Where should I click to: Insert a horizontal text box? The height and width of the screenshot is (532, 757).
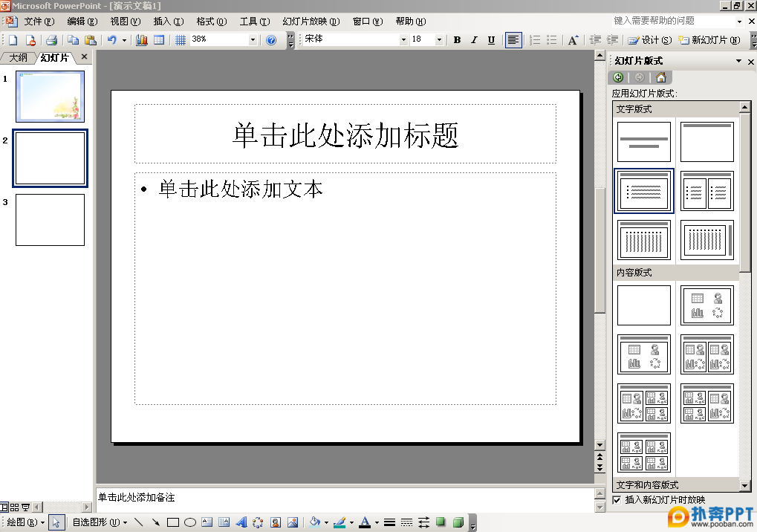click(x=207, y=522)
